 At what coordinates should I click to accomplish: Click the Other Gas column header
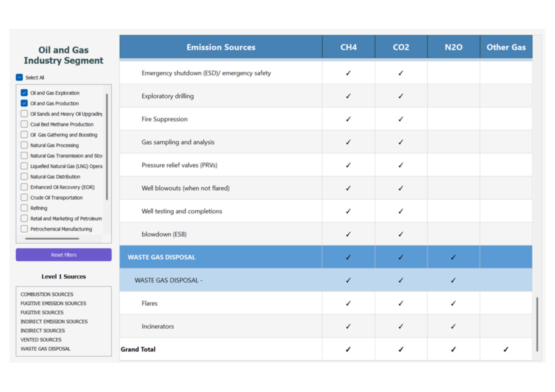pos(506,47)
